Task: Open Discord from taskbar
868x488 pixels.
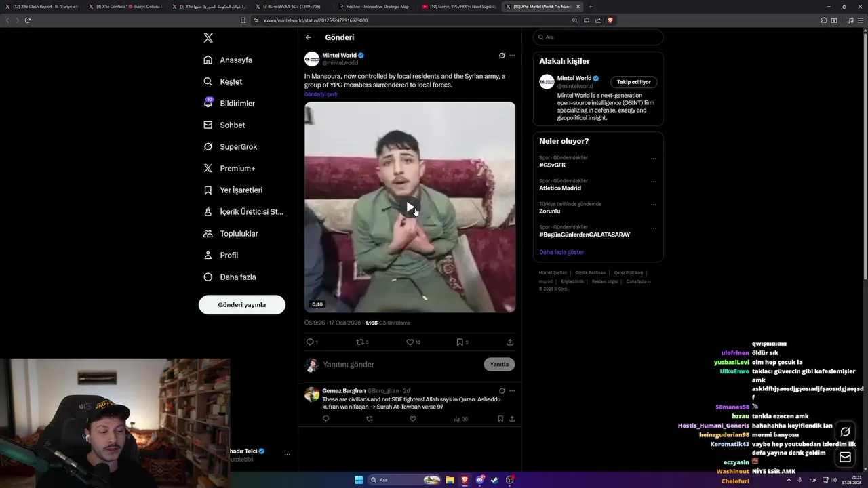Action: point(480,480)
